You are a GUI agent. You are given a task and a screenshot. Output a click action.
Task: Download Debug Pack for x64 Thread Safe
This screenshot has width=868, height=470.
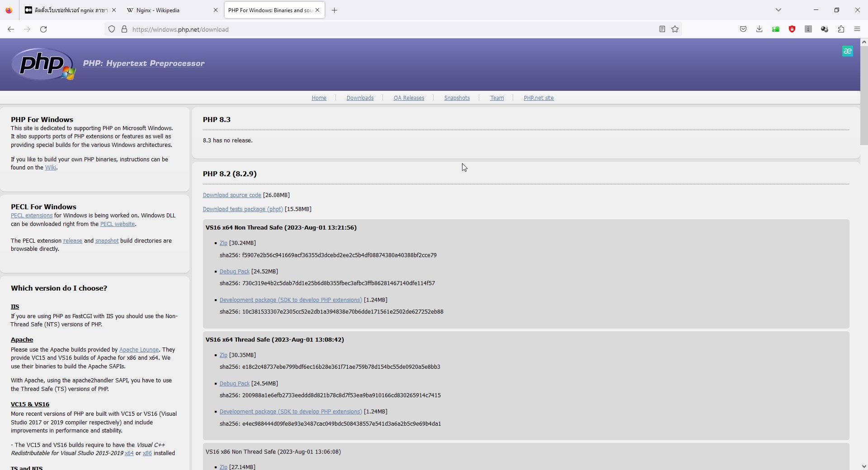235,384
